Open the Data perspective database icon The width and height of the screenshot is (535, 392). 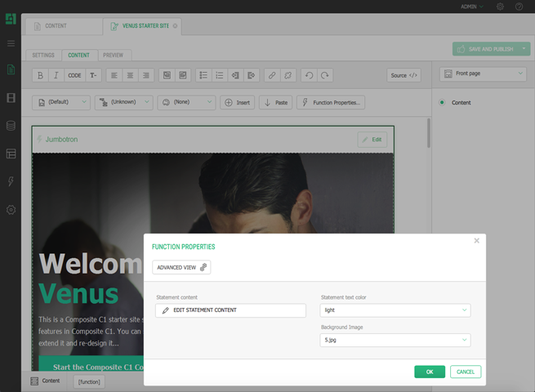(11, 126)
